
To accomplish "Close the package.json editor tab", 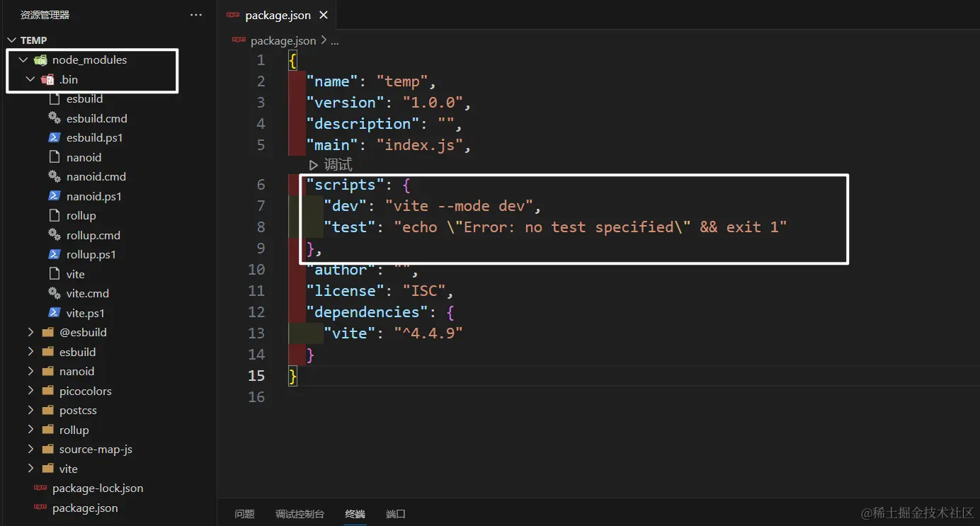I will coord(324,15).
